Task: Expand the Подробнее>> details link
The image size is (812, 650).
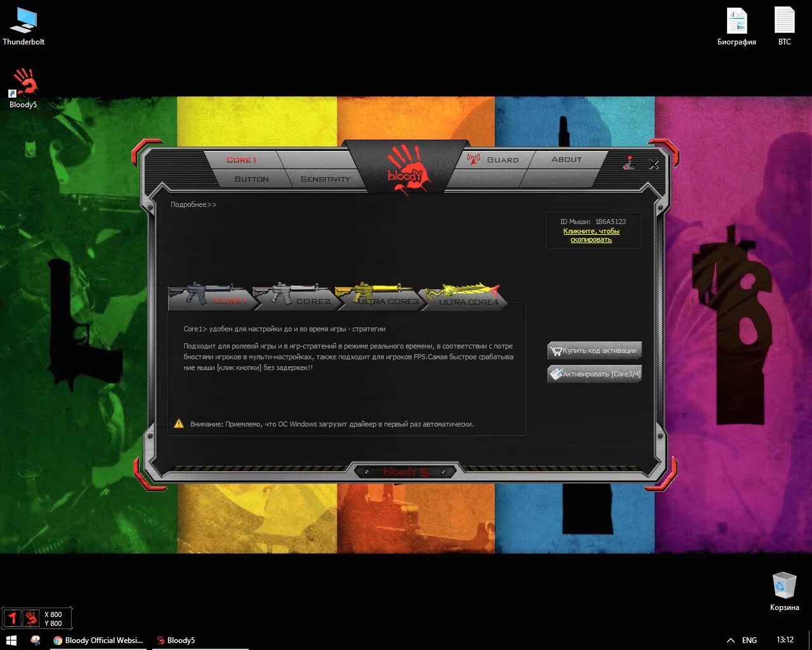Action: pyautogui.click(x=193, y=204)
